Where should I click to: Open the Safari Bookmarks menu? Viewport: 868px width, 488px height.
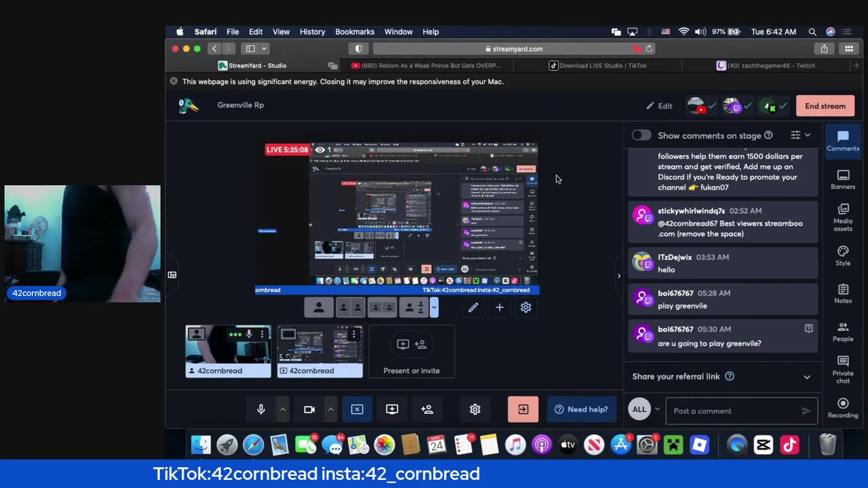[355, 32]
